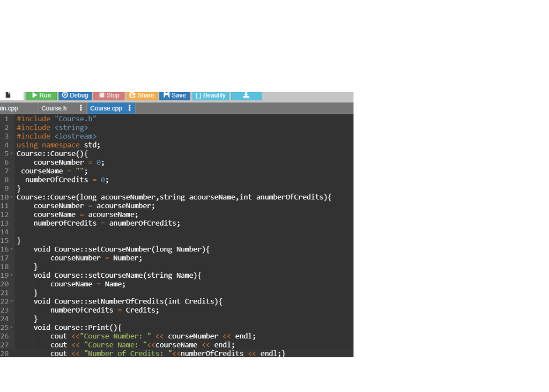Click 'courseName = acourseName;' statement

point(86,215)
